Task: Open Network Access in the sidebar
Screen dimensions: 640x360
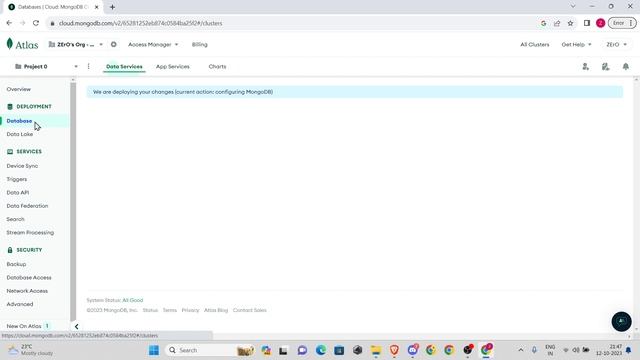Action: coord(27,291)
